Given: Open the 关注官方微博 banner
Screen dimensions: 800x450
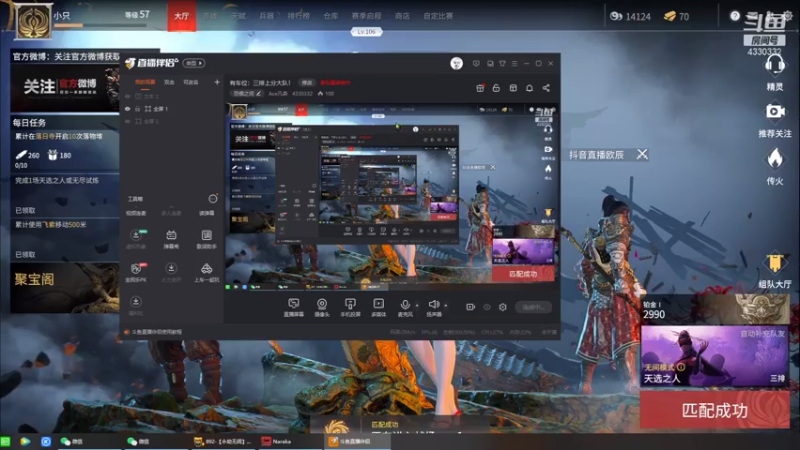Looking at the screenshot, I should point(65,87).
